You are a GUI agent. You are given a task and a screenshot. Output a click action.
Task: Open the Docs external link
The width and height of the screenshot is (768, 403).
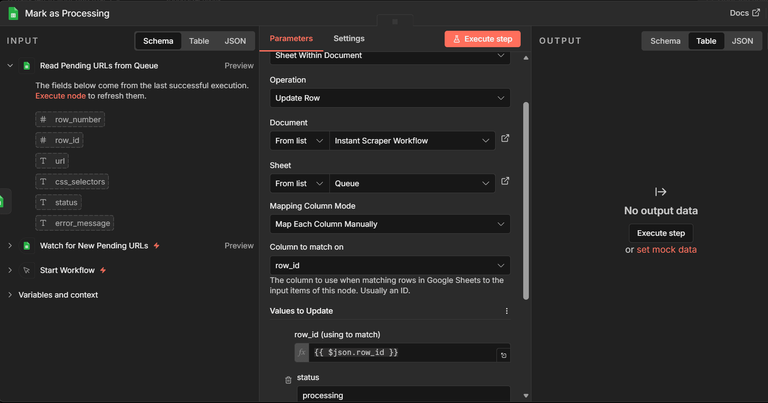[744, 13]
